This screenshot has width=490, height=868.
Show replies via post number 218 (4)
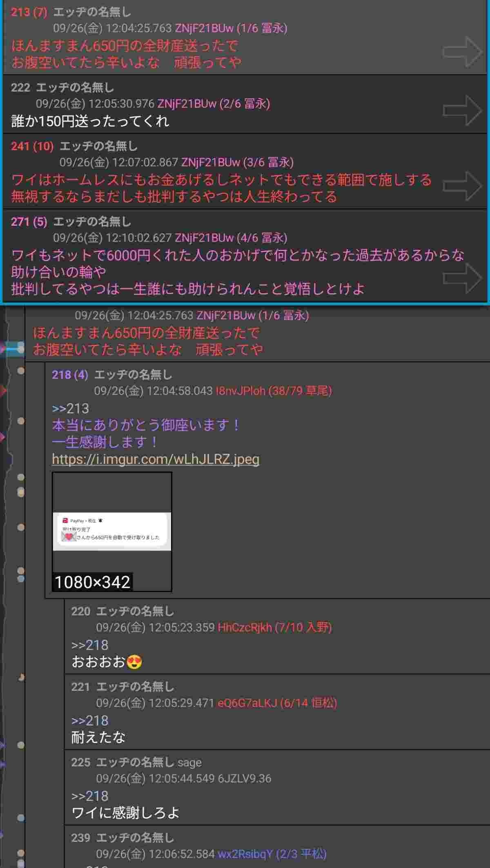click(70, 375)
